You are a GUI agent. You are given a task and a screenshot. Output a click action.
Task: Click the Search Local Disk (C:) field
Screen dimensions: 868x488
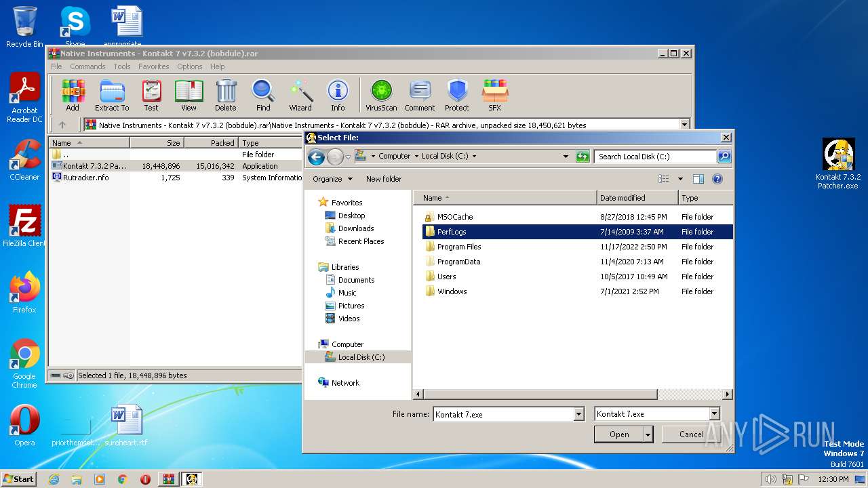pyautogui.click(x=655, y=157)
